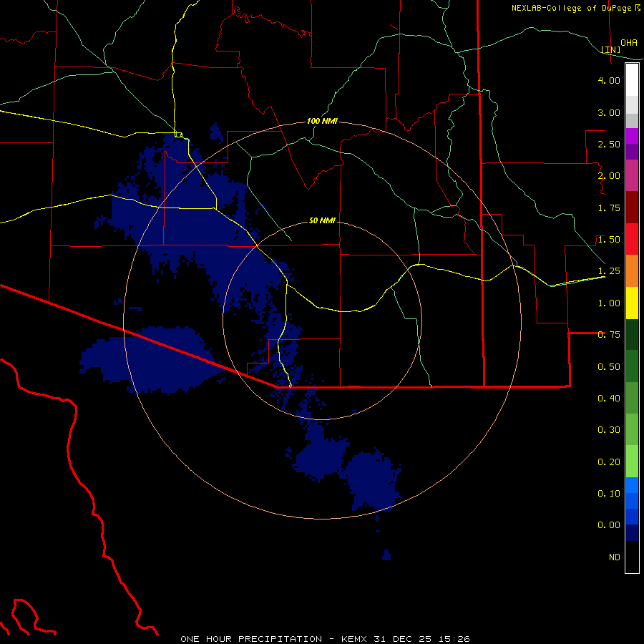
Task: Select the light green 0.20 legend swatch
Action: point(632,462)
